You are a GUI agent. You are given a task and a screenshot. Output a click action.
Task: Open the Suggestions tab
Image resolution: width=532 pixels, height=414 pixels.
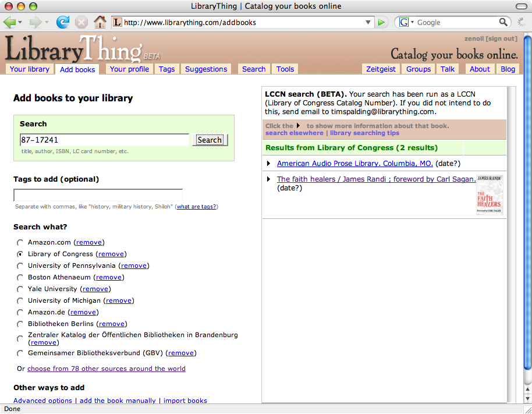pyautogui.click(x=206, y=69)
